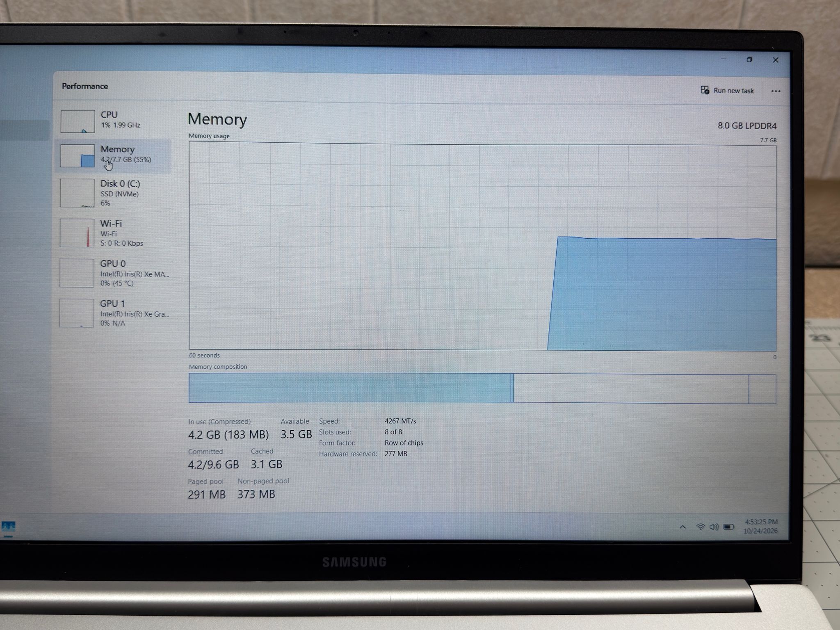Select GPU 1 in the performance list

[113, 313]
